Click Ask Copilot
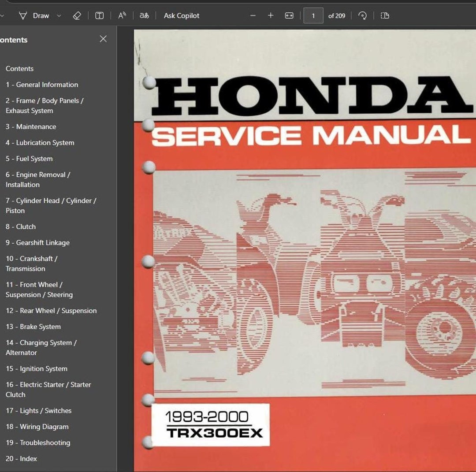The height and width of the screenshot is (472, 476). (182, 16)
